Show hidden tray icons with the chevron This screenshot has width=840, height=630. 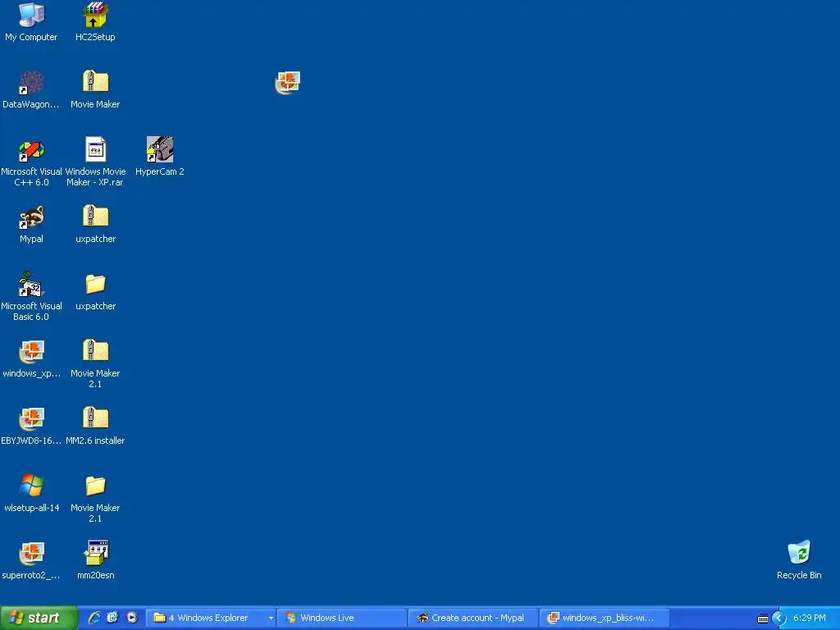point(779,619)
